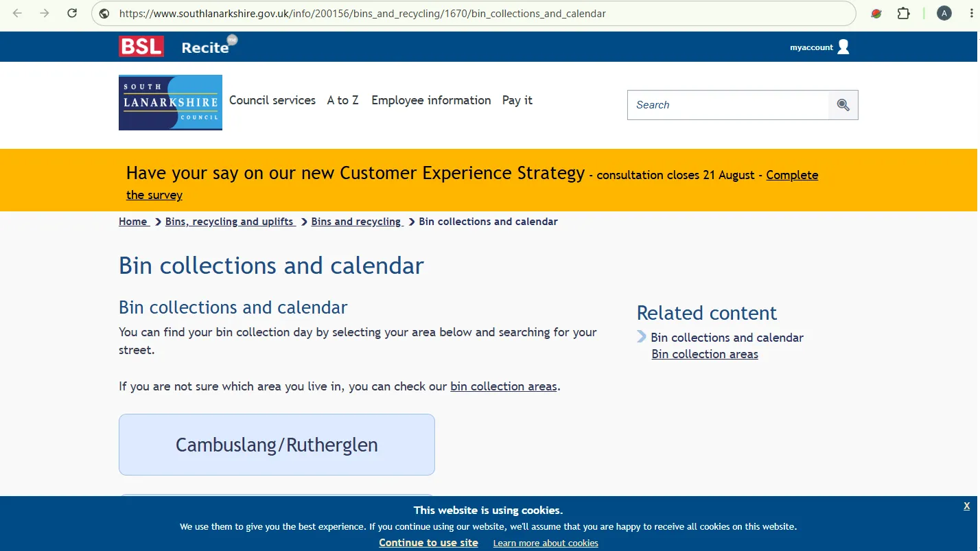980x551 pixels.
Task: Click the inline bin collection areas link
Action: click(x=504, y=386)
